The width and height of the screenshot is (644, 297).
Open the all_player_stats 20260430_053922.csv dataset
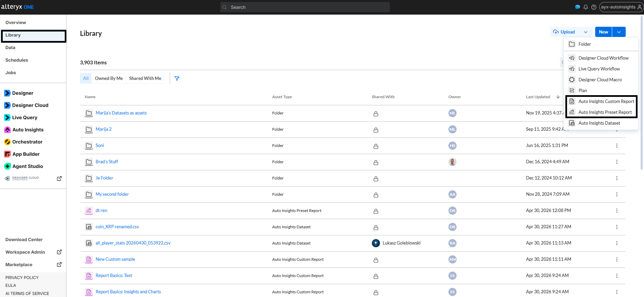point(133,243)
